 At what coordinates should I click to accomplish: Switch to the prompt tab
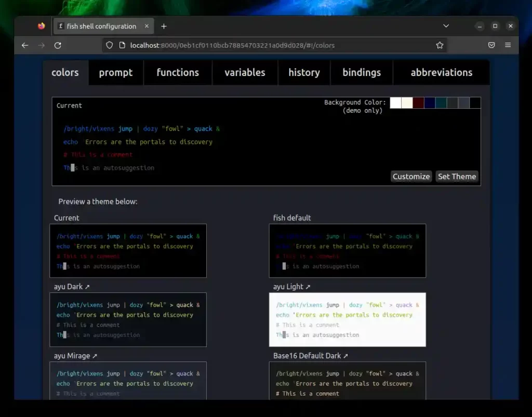[116, 73]
